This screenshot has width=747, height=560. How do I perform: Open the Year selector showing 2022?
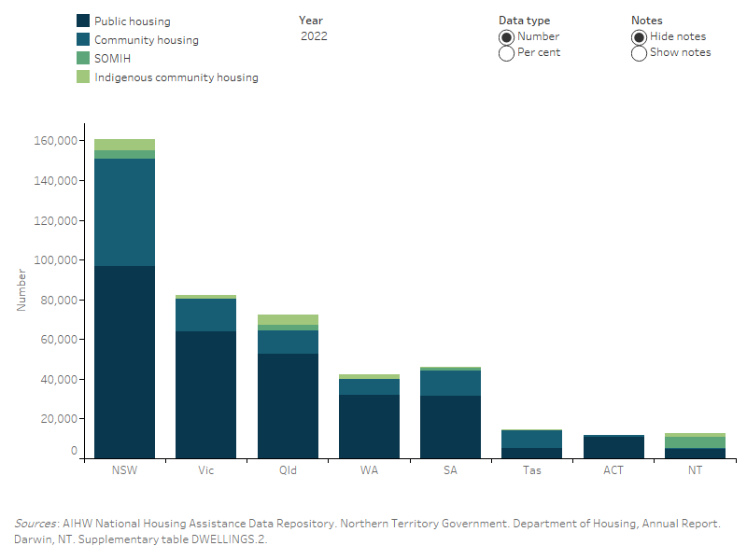(x=314, y=35)
